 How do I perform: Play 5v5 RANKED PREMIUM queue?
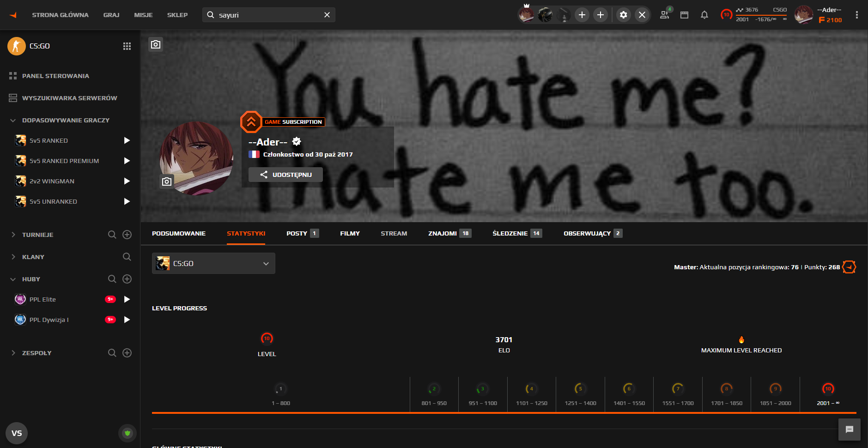(x=127, y=161)
